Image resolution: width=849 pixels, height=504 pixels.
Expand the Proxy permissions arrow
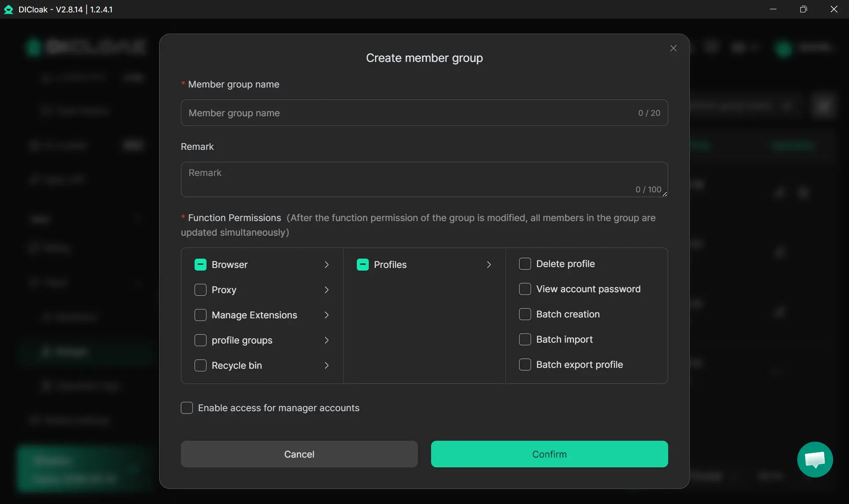coord(326,290)
